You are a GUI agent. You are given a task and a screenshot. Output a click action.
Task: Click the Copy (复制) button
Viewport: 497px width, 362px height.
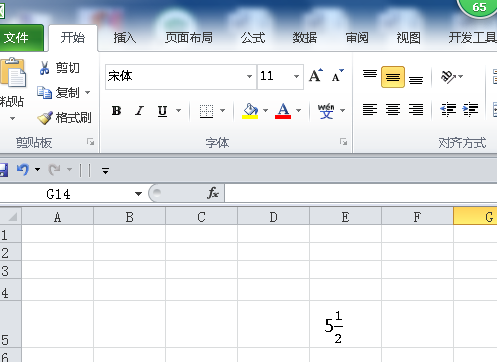[59, 92]
